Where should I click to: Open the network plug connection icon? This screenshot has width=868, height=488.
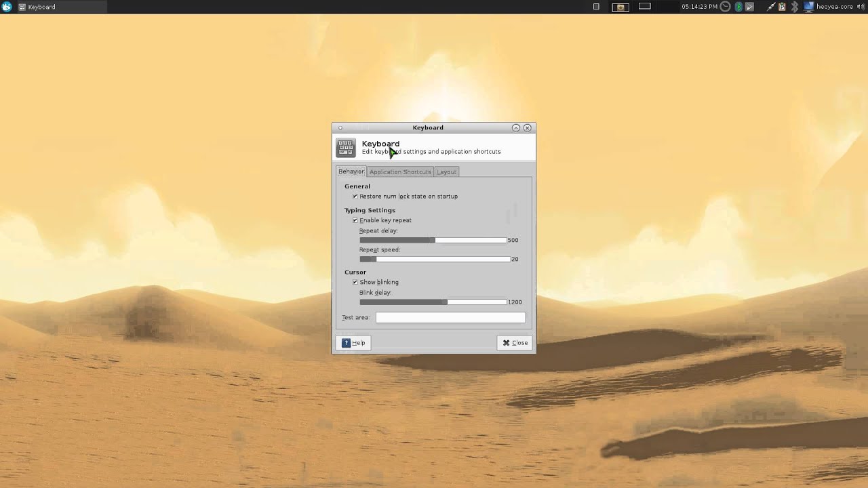tap(771, 7)
